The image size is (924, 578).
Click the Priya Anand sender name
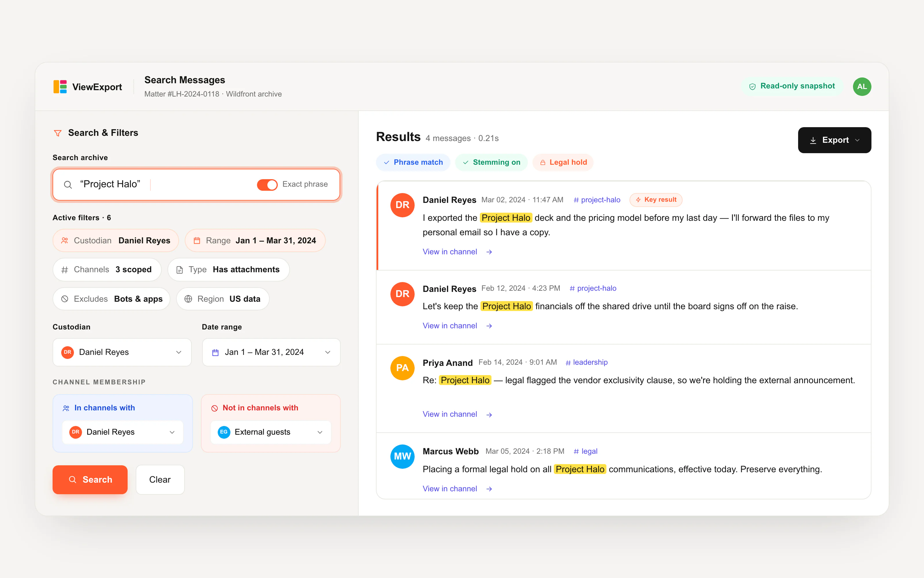point(448,363)
